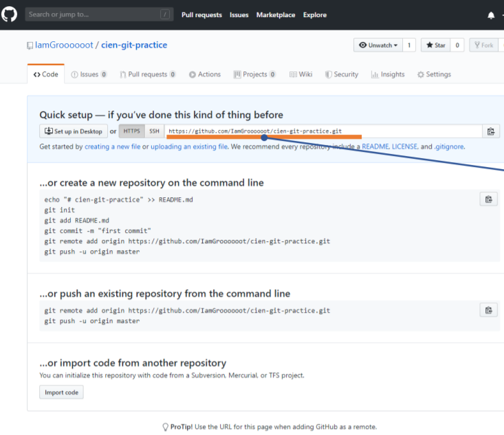504x435 pixels.
Task: Open the Insights tab
Action: pos(388,74)
